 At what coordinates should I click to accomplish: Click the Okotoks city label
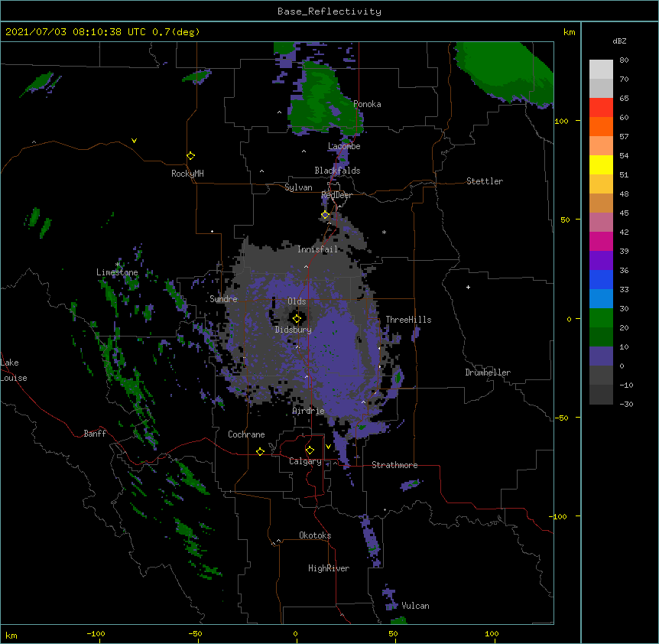coord(315,535)
